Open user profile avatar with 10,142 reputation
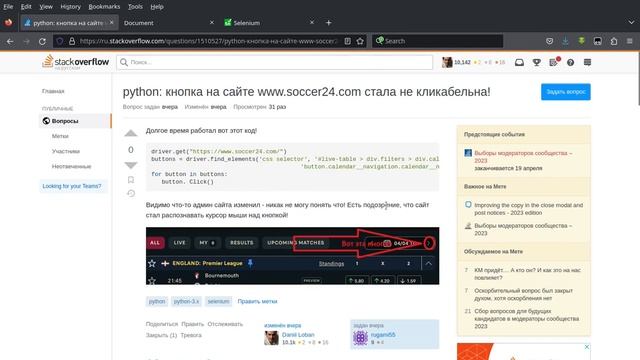Image resolution: width=640 pixels, height=360 pixels. coord(447,62)
